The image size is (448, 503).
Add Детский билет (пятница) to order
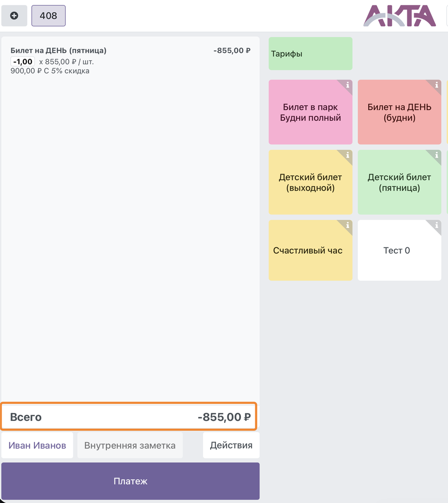[400, 182]
